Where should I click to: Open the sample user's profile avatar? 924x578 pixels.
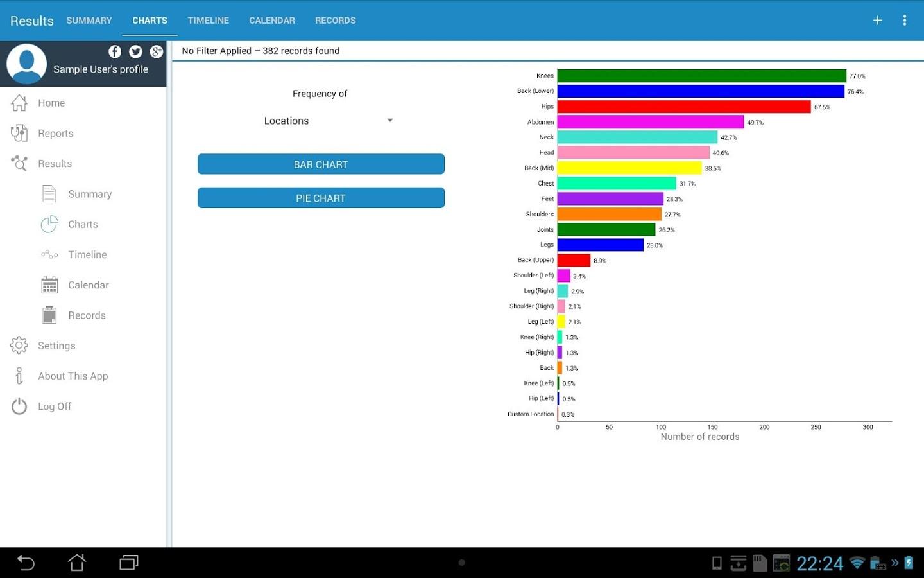[x=27, y=64]
